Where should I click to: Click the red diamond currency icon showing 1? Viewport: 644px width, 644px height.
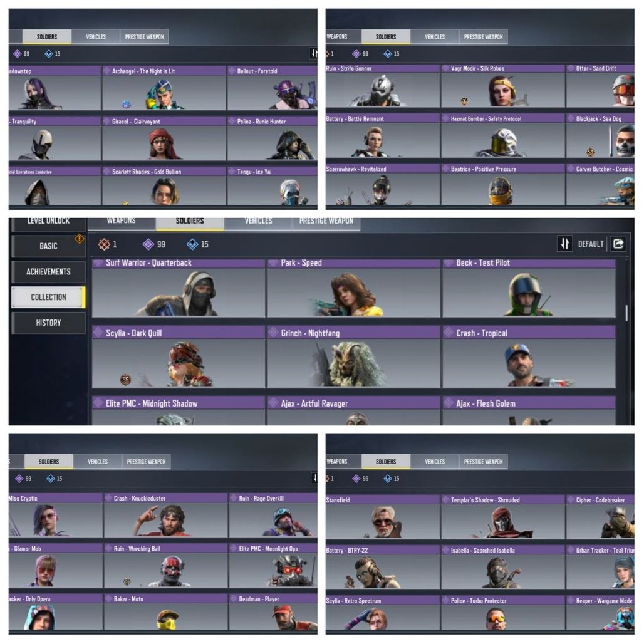point(104,244)
